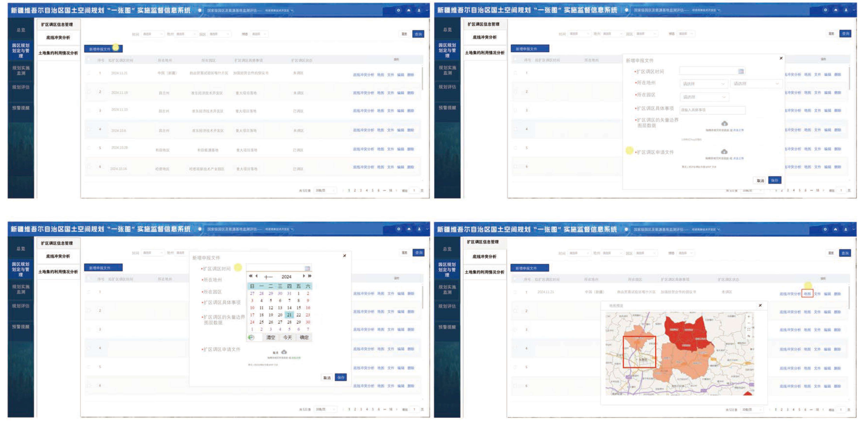Click home icon in header of popup-free list screenshot

click(x=409, y=10)
